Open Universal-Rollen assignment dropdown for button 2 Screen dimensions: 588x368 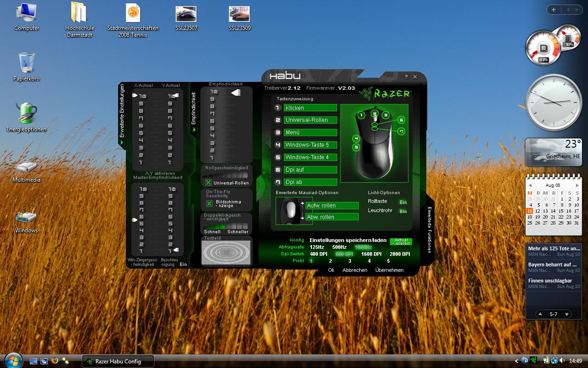pyautogui.click(x=311, y=120)
